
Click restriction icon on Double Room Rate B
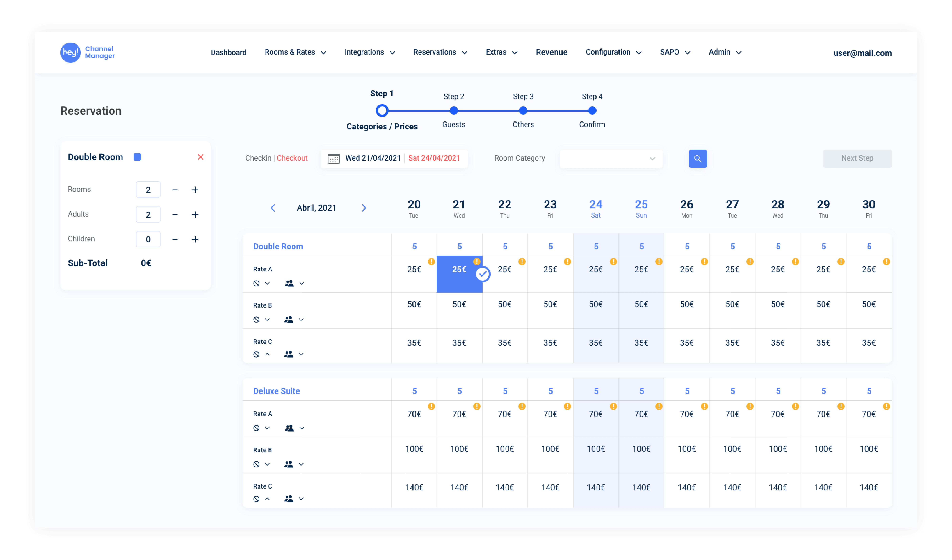tap(256, 320)
